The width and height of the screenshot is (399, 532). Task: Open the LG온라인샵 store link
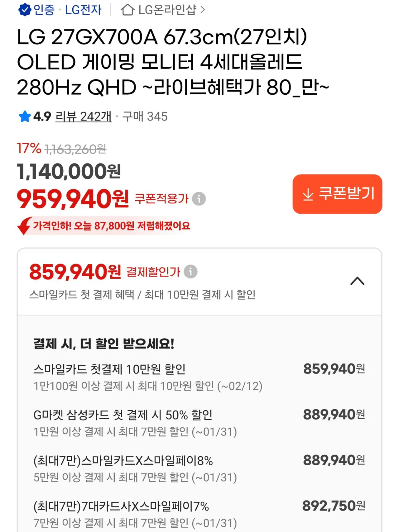coord(167,10)
